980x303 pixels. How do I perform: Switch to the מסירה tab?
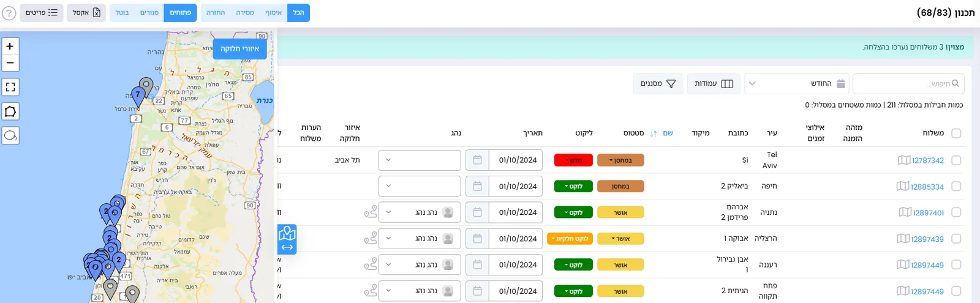click(245, 13)
